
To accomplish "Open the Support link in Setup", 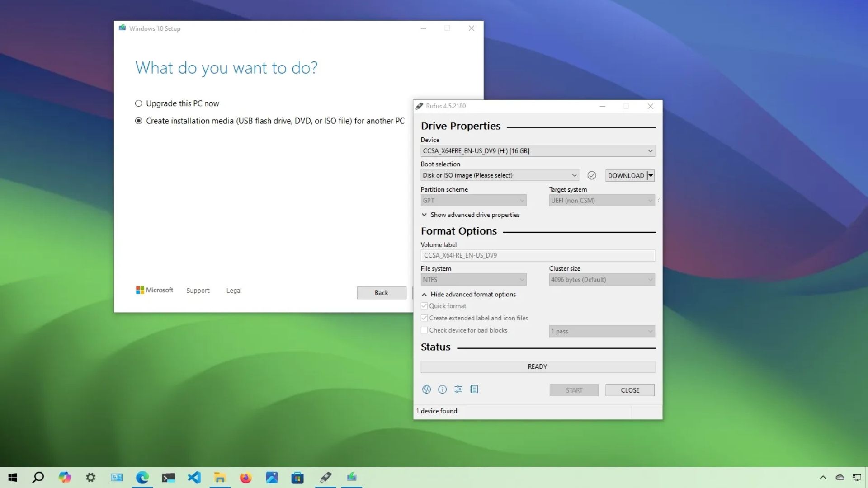I will pos(198,291).
